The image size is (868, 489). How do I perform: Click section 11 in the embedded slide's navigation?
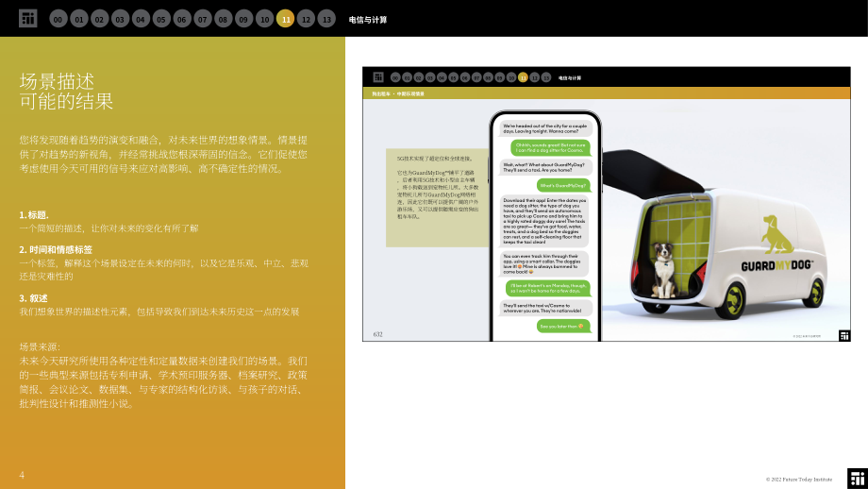[523, 77]
